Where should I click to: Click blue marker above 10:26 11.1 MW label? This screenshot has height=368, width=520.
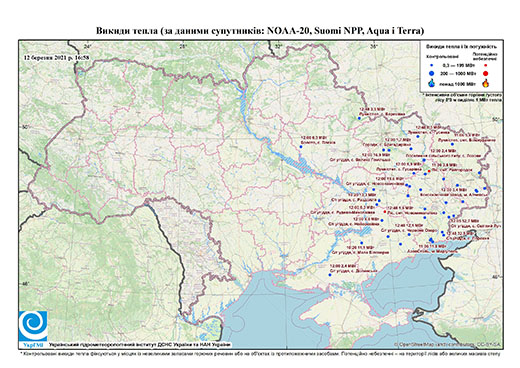362,243
